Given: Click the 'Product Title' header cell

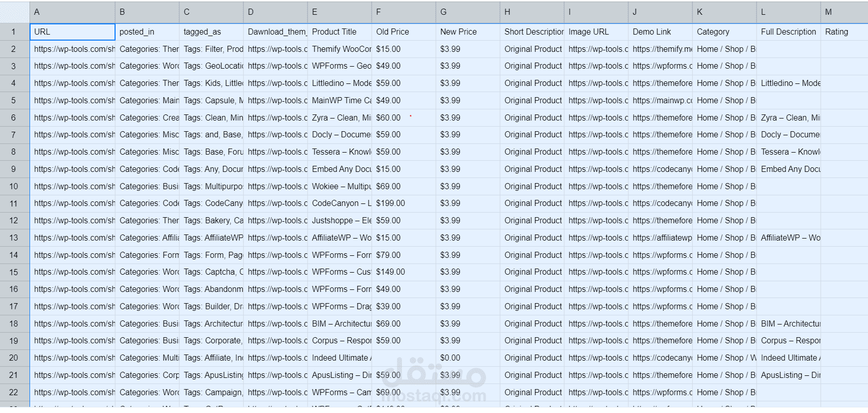Looking at the screenshot, I should click(x=340, y=32).
